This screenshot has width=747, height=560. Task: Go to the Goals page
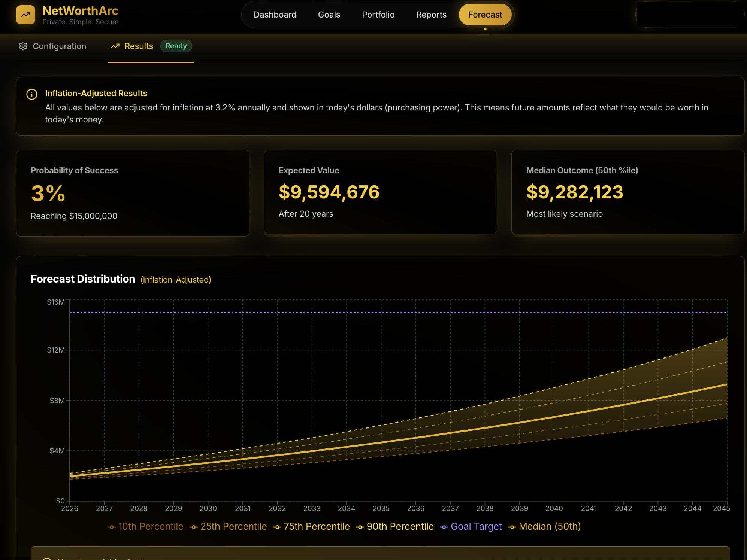click(x=329, y=15)
